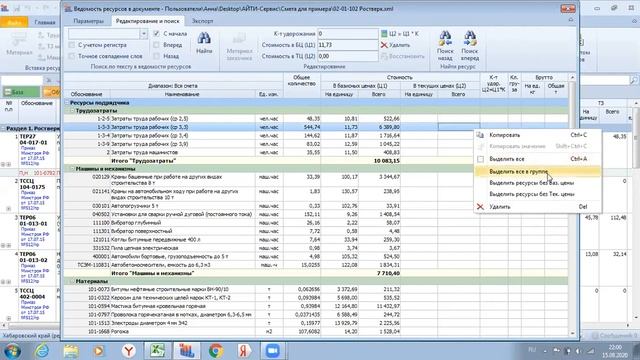Collapse Трудозатраты group
640x360 pixels.
[x=72, y=111]
